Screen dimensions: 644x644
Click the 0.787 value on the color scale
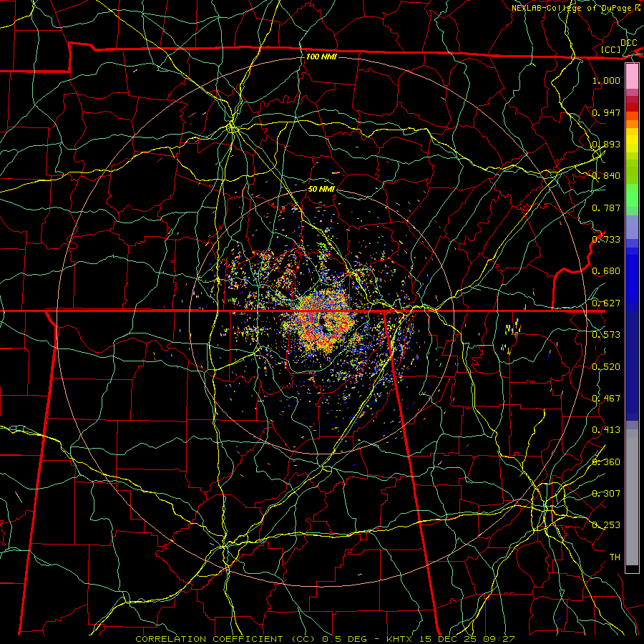[606, 208]
